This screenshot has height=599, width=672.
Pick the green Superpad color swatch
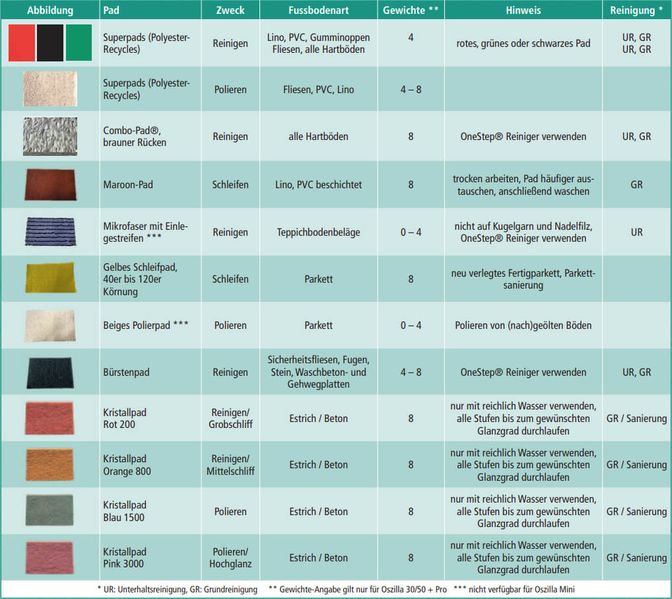coord(77,43)
